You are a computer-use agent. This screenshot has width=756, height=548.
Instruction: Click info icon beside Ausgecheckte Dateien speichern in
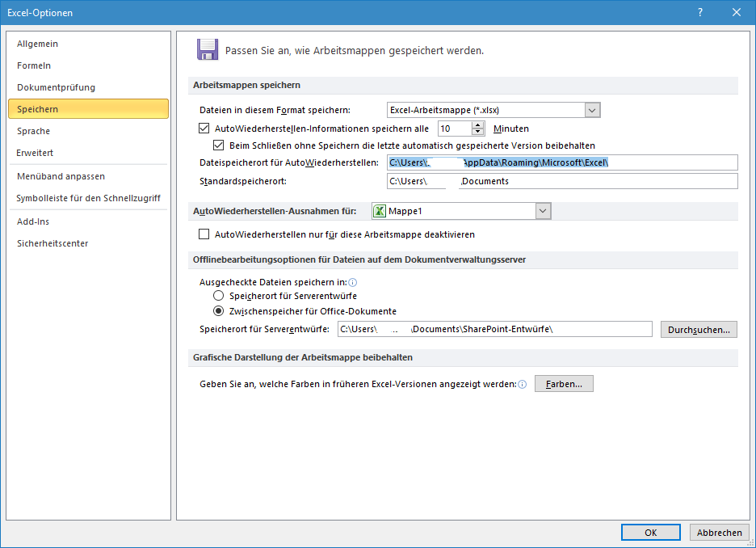click(353, 283)
